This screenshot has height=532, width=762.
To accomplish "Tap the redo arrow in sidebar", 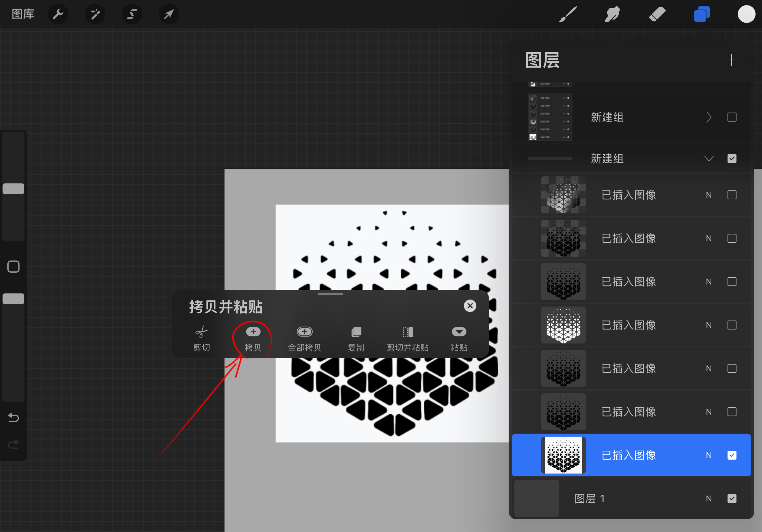I will (x=13, y=444).
